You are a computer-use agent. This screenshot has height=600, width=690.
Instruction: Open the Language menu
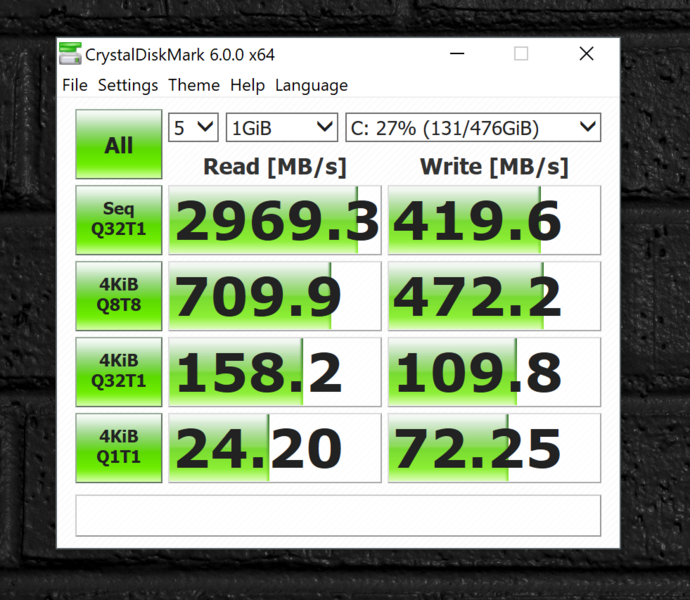311,85
